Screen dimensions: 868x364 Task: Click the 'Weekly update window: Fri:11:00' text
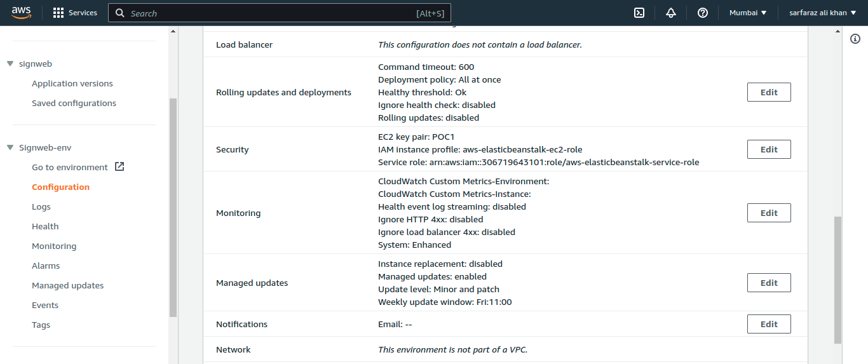[445, 302]
